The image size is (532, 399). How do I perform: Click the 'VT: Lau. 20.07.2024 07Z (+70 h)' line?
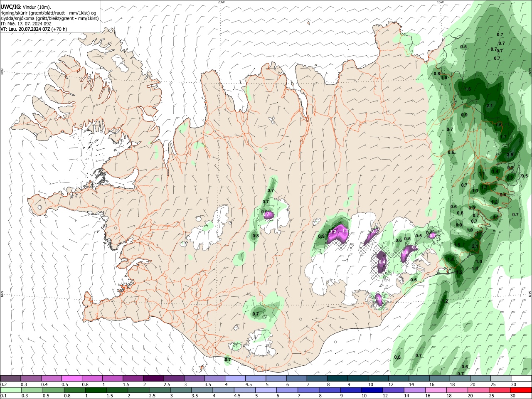(34, 29)
